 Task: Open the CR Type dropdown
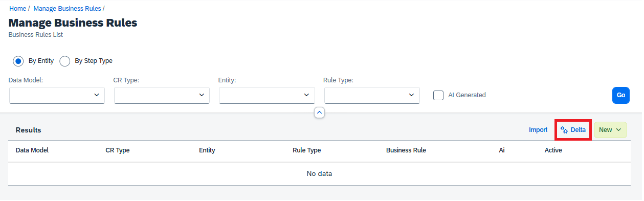point(162,95)
